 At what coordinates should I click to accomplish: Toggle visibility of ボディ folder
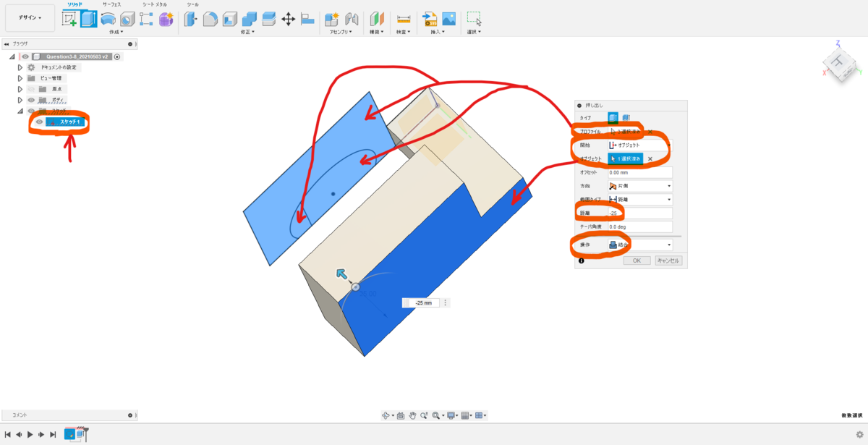31,100
